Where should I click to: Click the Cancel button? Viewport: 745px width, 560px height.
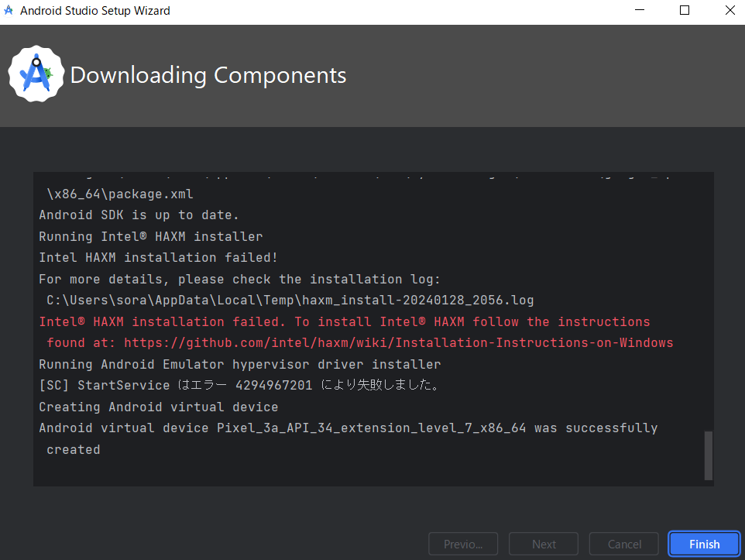(623, 544)
